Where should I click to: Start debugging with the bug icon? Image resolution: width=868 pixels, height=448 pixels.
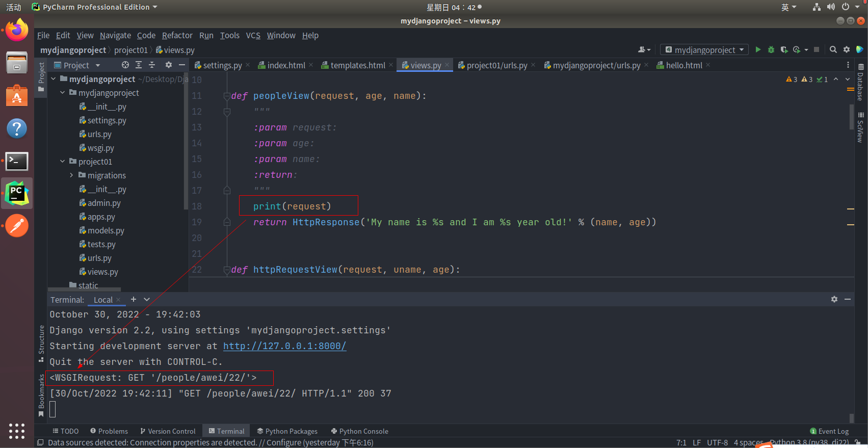coord(771,49)
